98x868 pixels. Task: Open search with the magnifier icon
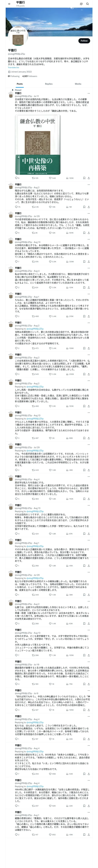point(88,4)
